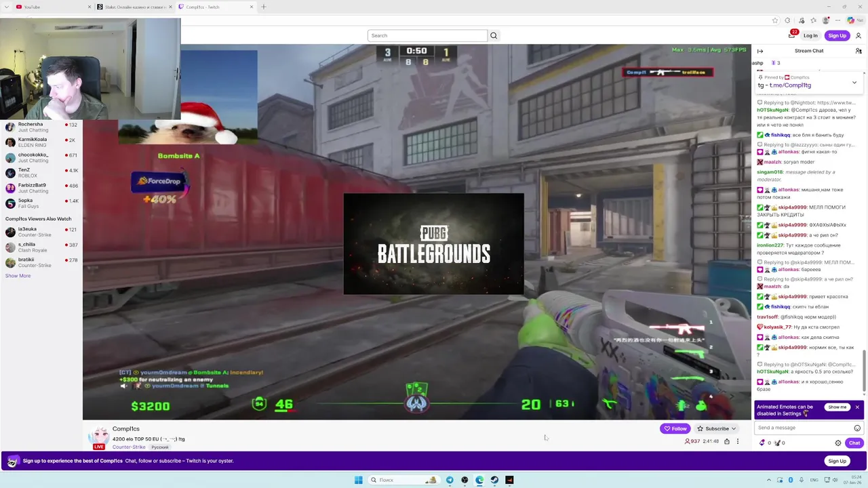
Task: Open chat settings gear icon
Action: point(838,443)
